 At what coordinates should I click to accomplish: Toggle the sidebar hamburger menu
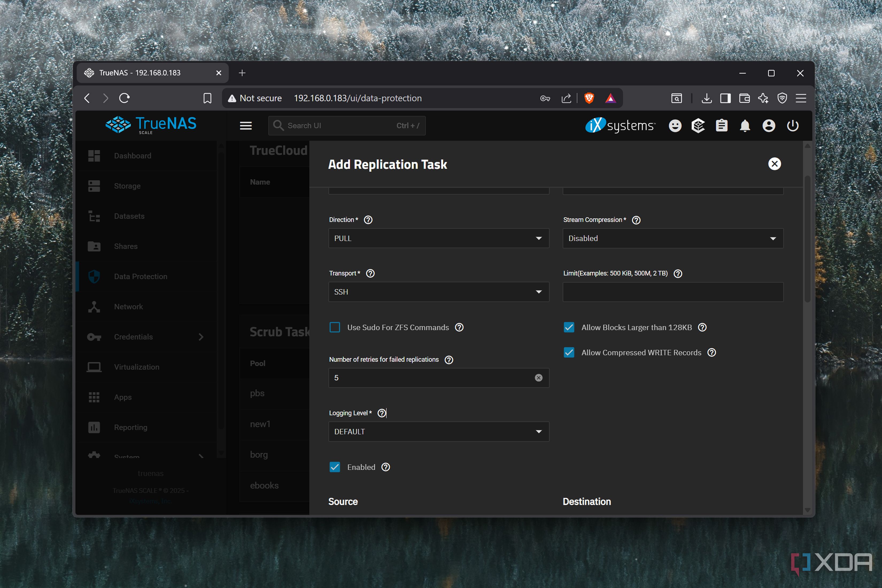[246, 126]
